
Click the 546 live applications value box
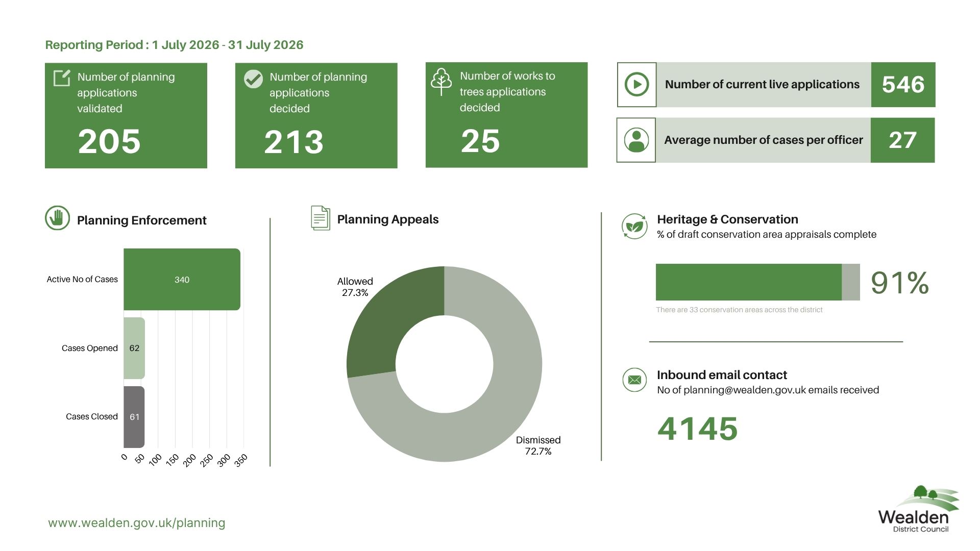tap(903, 85)
